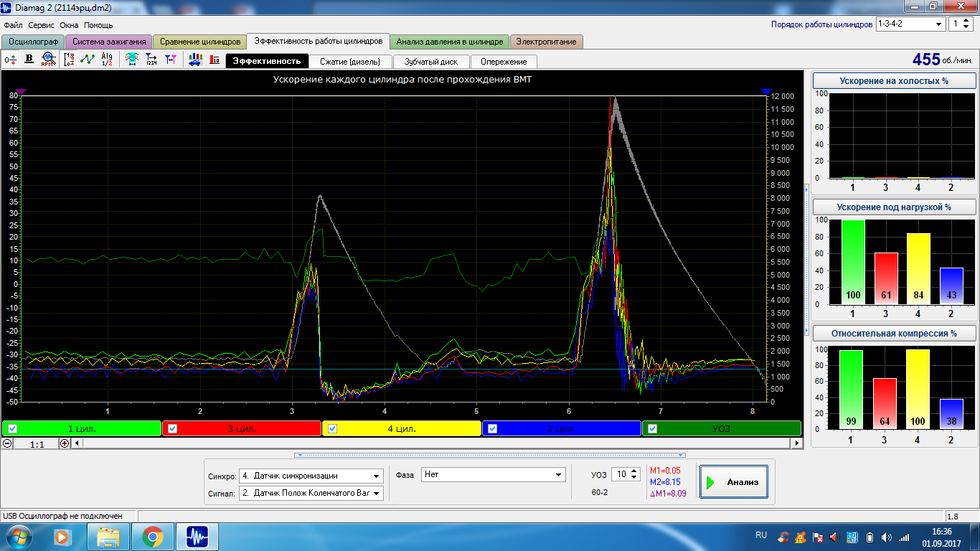Click the stepper next to the firing order

(961, 24)
